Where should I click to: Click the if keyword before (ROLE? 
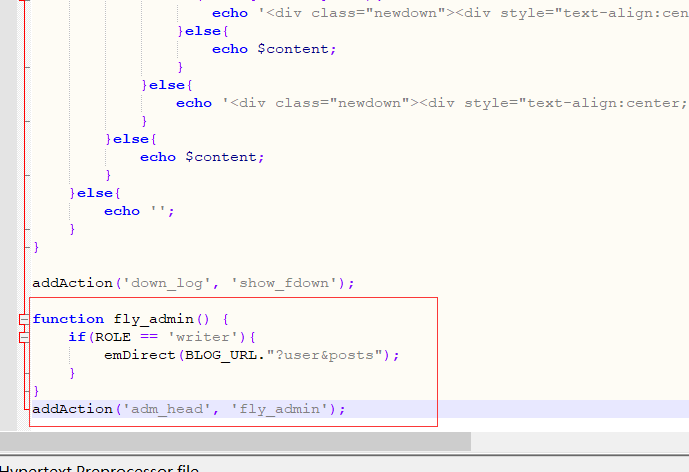pyautogui.click(x=76, y=337)
